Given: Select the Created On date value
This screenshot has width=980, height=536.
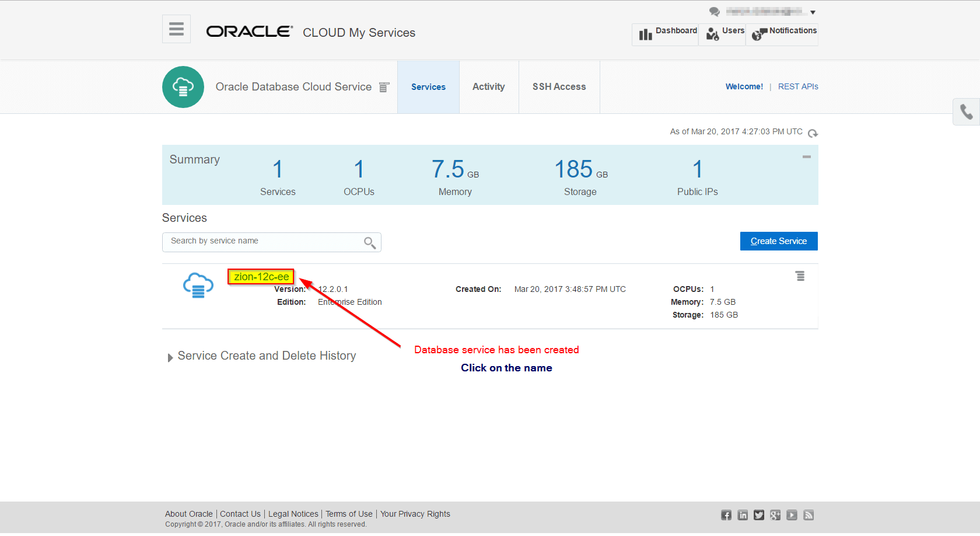Looking at the screenshot, I should (x=570, y=289).
